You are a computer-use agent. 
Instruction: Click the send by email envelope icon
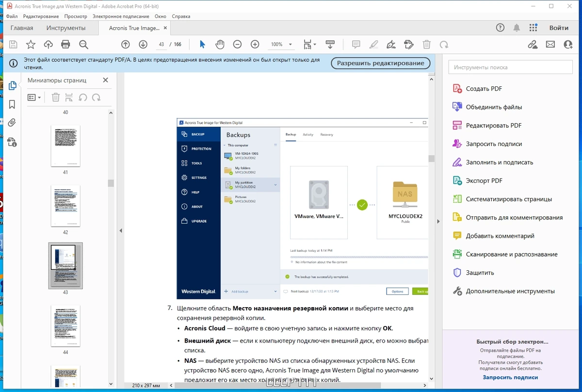(x=550, y=45)
